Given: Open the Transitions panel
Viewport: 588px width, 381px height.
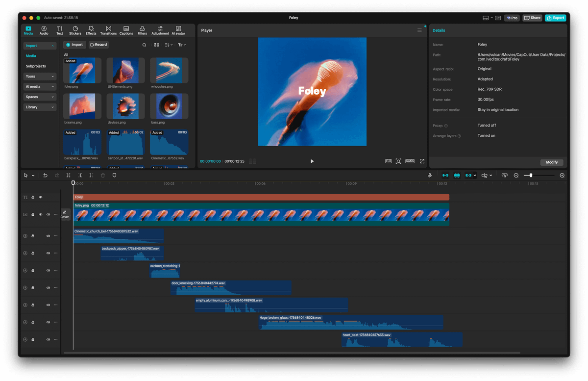Looking at the screenshot, I should (x=108, y=30).
